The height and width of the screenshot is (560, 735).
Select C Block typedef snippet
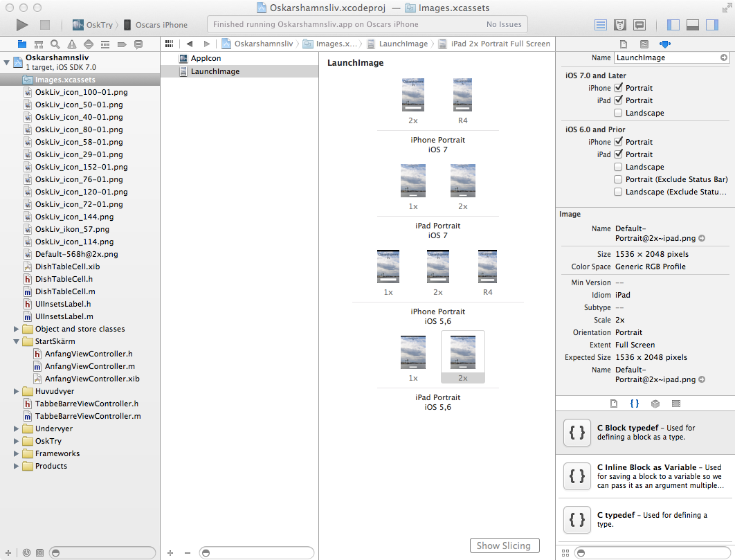[645, 433]
